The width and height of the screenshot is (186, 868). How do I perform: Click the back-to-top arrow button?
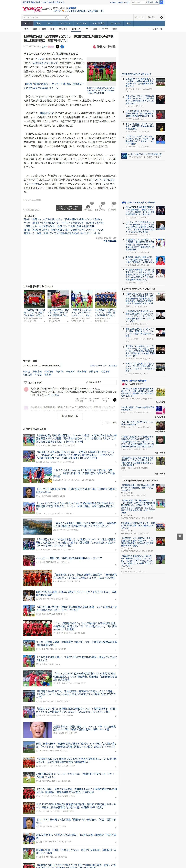pos(180,537)
